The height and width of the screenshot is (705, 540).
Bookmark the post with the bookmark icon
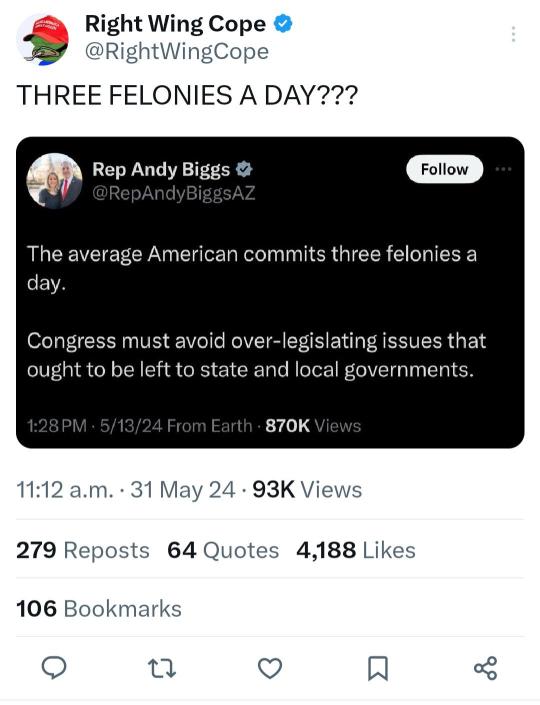[x=378, y=668]
